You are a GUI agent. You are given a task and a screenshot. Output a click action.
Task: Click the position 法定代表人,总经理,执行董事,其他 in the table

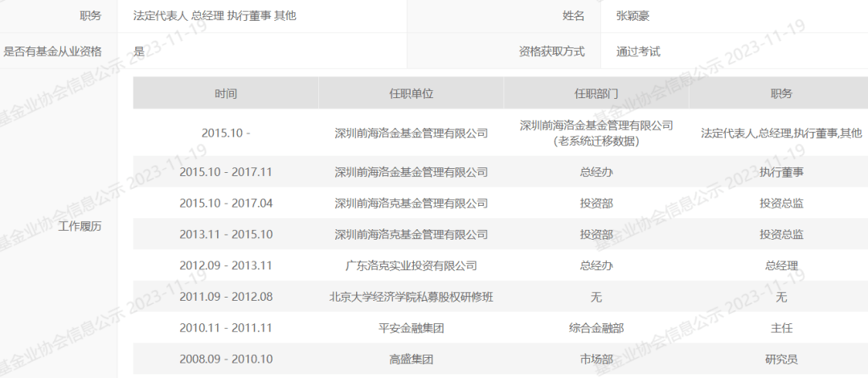click(781, 133)
